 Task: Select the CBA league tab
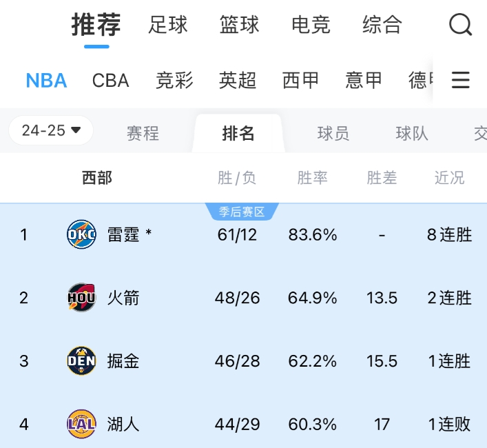[x=111, y=81]
